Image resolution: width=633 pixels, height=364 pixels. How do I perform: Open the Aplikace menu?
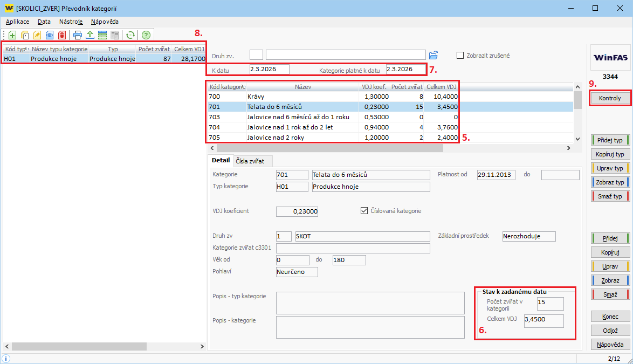[x=17, y=22]
